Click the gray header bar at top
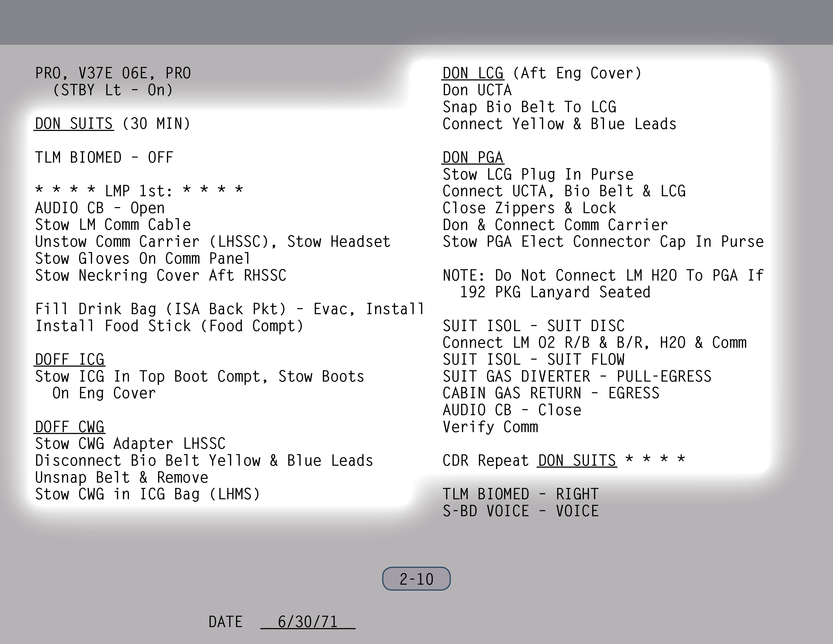 [416, 22]
